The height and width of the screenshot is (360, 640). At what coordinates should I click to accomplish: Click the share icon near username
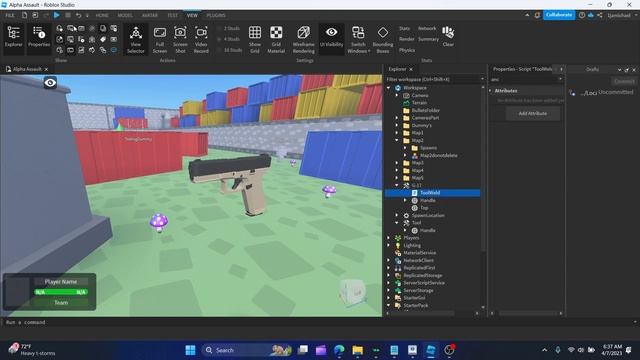pos(600,15)
